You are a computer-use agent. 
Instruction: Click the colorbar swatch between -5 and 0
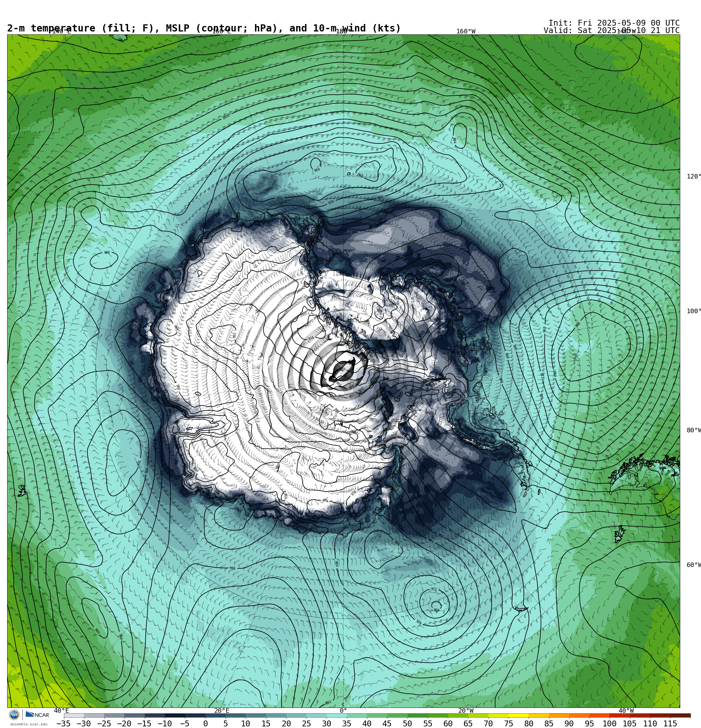click(195, 715)
